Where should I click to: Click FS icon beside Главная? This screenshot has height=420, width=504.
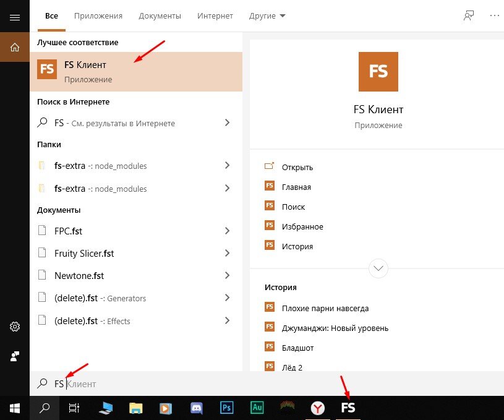[270, 186]
